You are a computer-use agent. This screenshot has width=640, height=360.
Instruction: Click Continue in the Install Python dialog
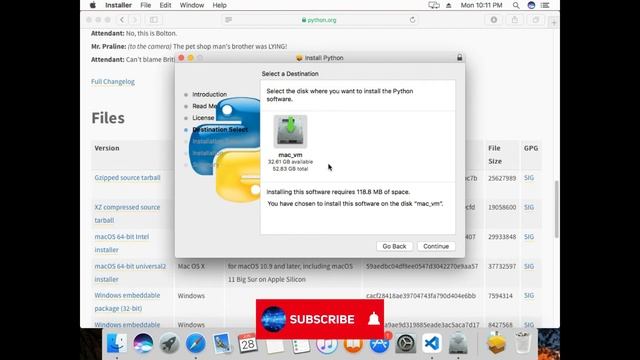[436, 246]
